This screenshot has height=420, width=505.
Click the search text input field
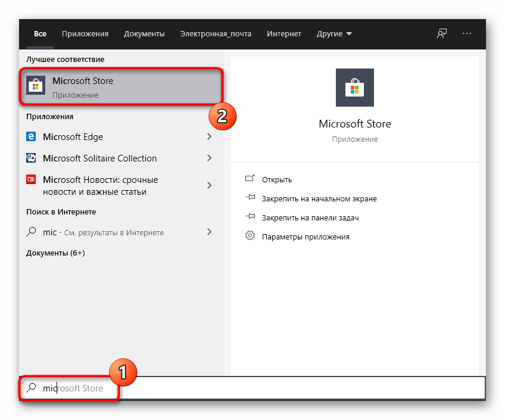tap(298, 388)
